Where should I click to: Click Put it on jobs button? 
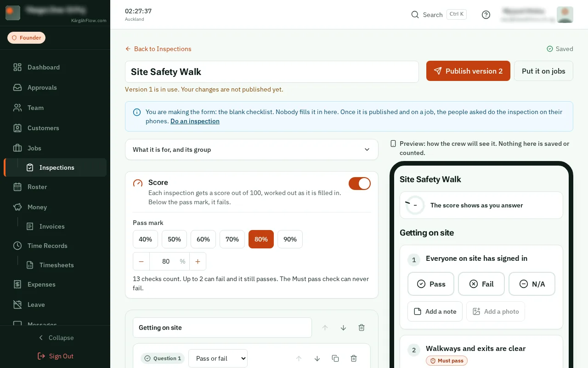coord(543,71)
